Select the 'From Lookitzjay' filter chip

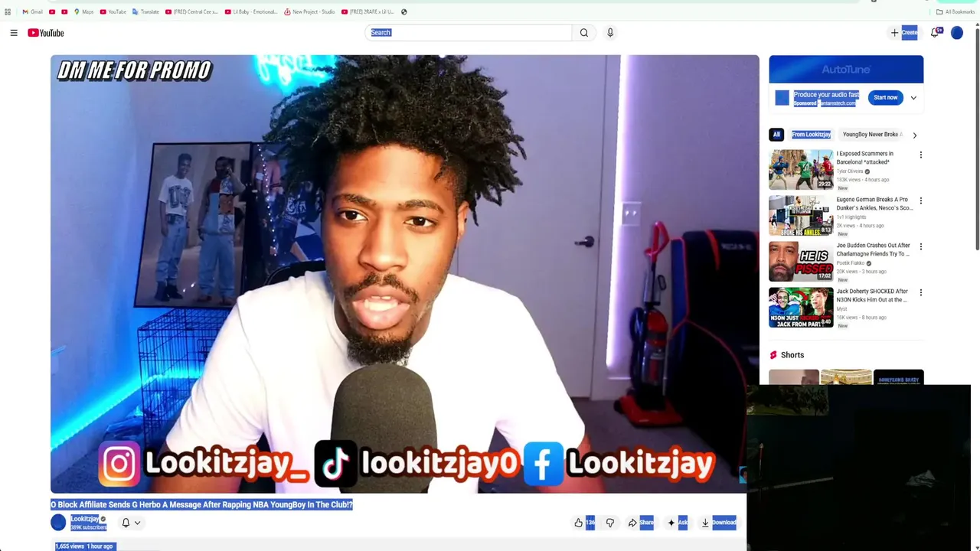pos(811,135)
